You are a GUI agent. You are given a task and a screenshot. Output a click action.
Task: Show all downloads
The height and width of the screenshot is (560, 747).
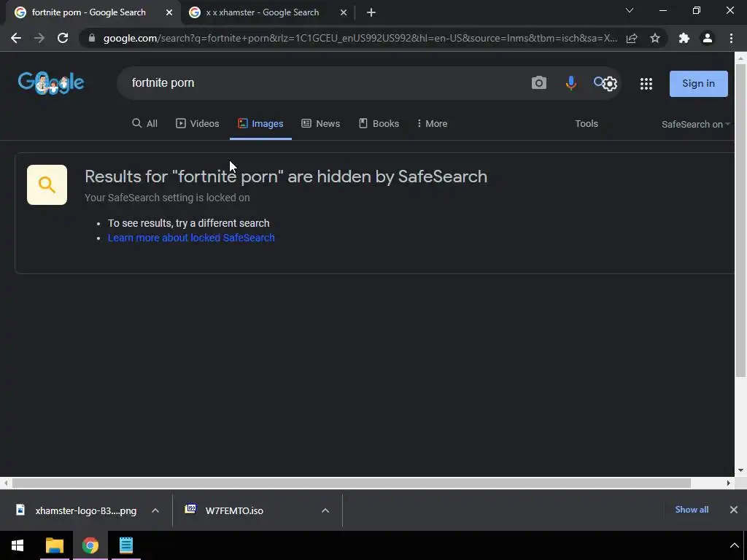coord(692,510)
